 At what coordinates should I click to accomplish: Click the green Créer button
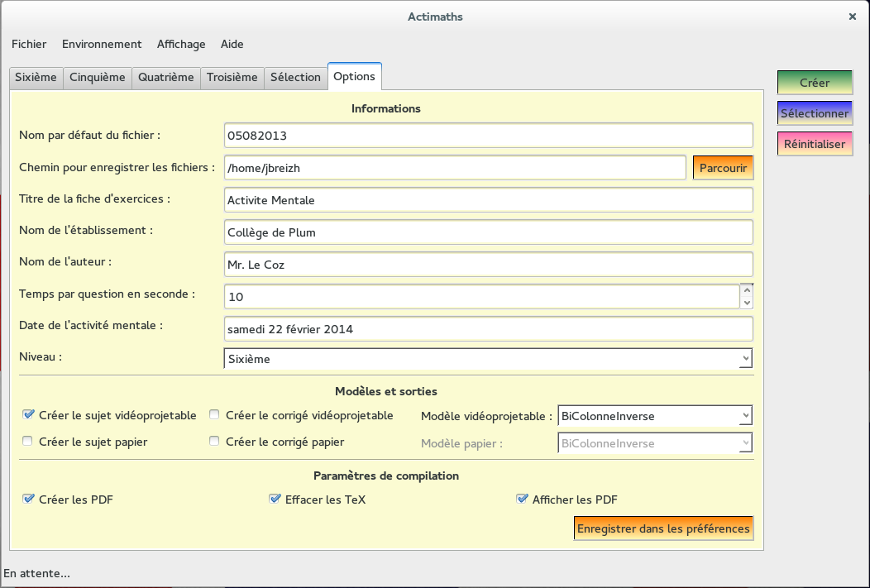tap(815, 83)
